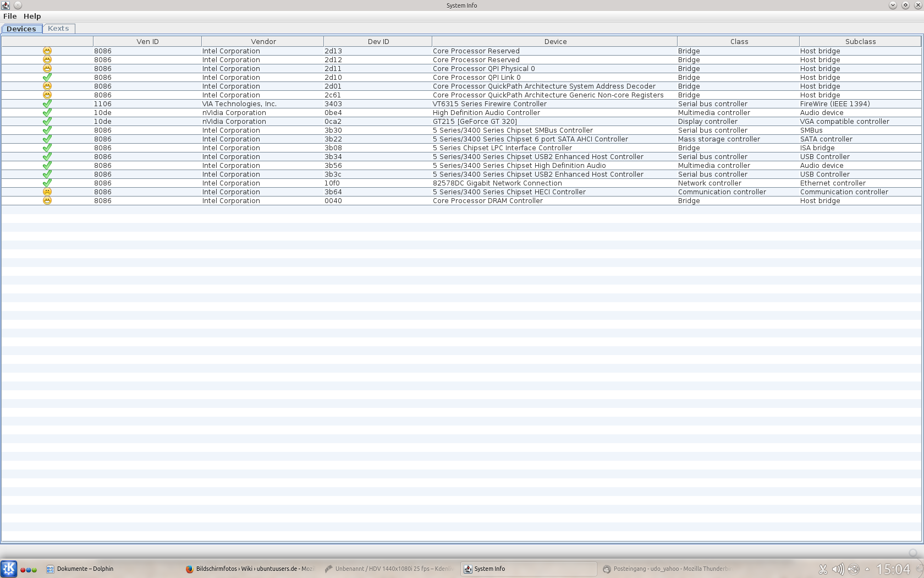Open the File menu
Viewport: 924px width, 578px height.
(10, 17)
